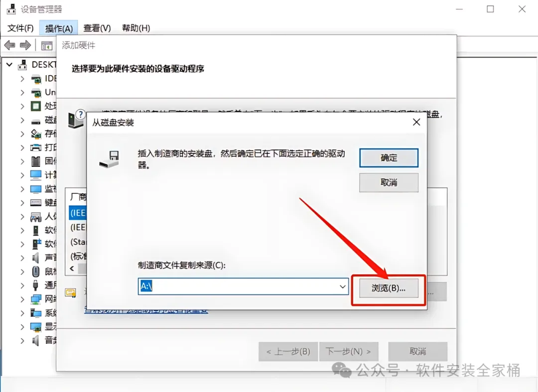538x392 pixels.
Task: Collapse the DESKTOP root tree node
Action: click(9, 64)
